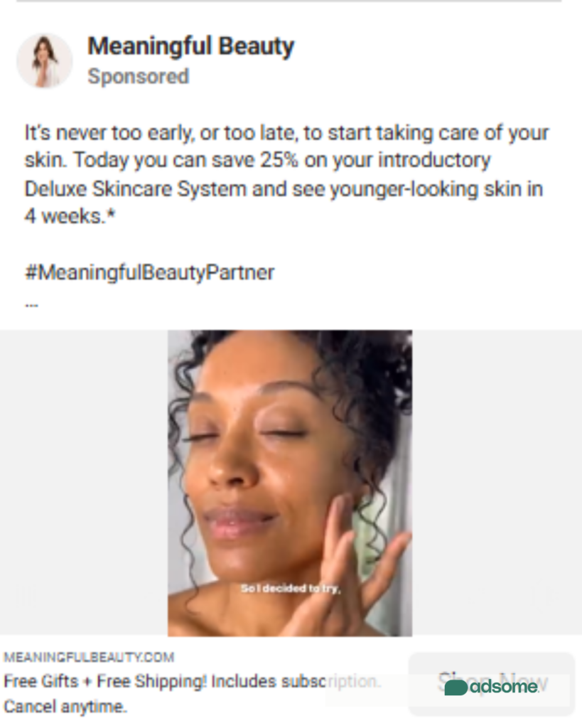Image resolution: width=582 pixels, height=728 pixels.
Task: Select the ad text mentioning save 25%
Action: [257, 160]
